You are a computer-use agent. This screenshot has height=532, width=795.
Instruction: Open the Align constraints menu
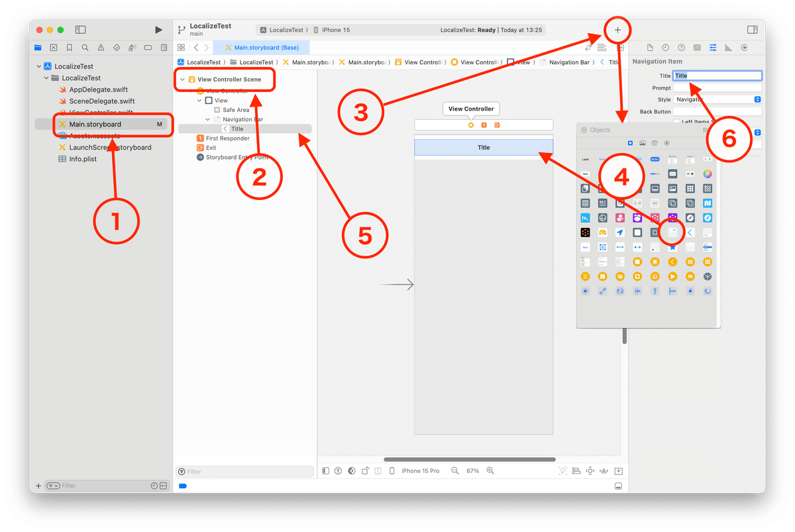pyautogui.click(x=576, y=471)
